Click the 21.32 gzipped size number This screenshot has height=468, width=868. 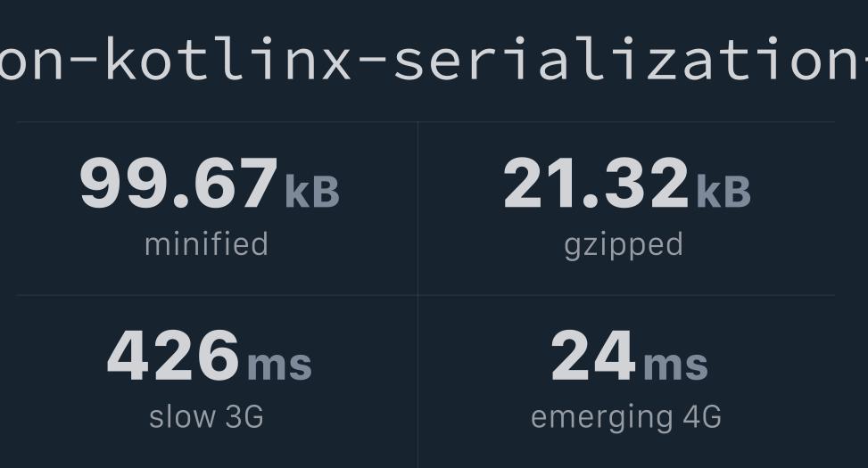click(x=596, y=183)
